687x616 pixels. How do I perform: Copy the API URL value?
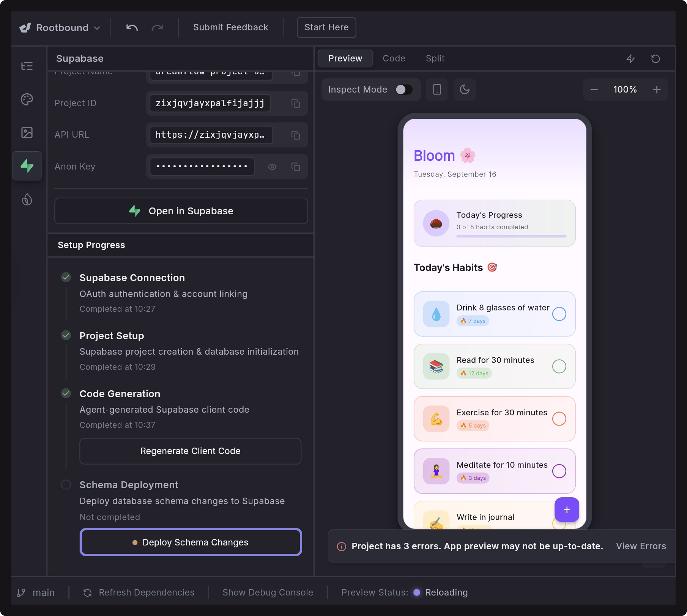pos(296,135)
